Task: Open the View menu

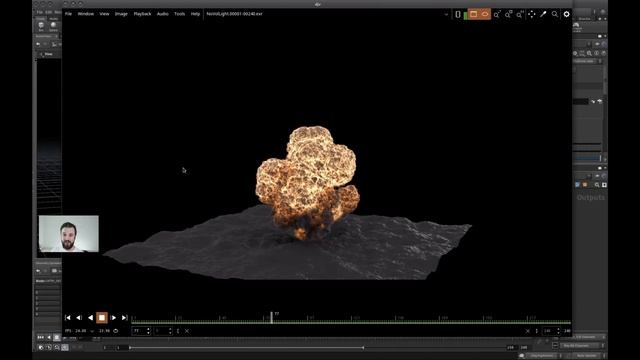Action: click(x=104, y=14)
